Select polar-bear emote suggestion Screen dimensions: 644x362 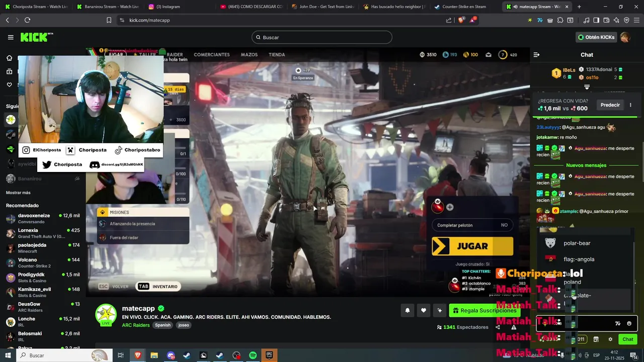point(584,243)
